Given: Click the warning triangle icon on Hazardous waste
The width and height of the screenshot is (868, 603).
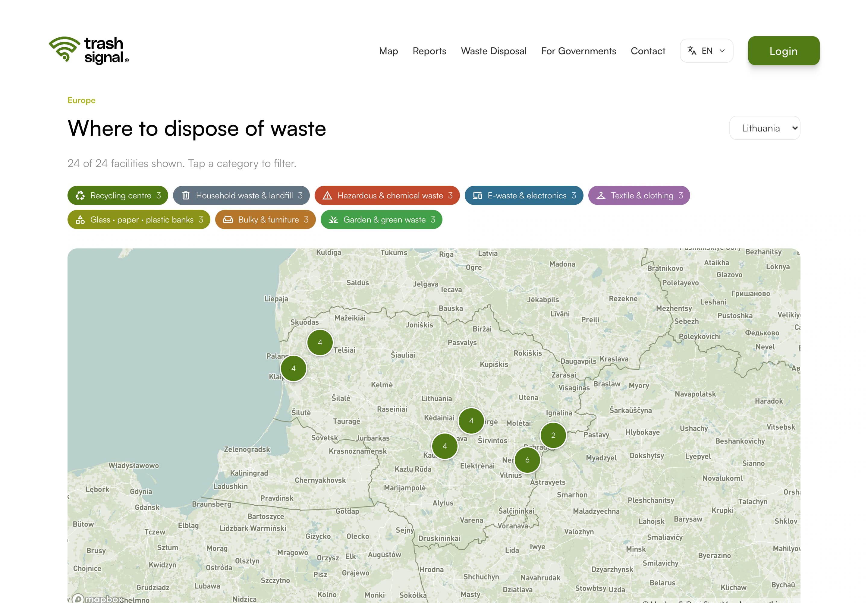Looking at the screenshot, I should [328, 195].
